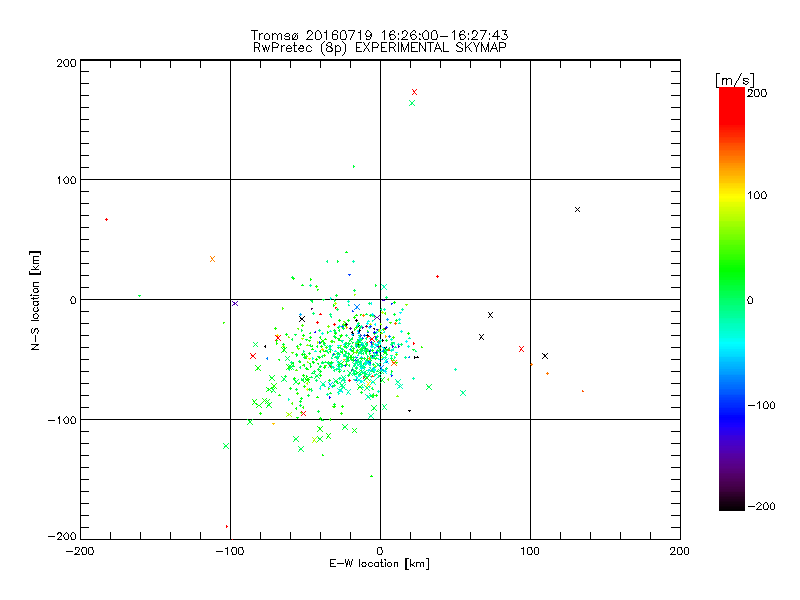
Task: Click the '[m/s]' colorbar unit label
Action: 735,80
